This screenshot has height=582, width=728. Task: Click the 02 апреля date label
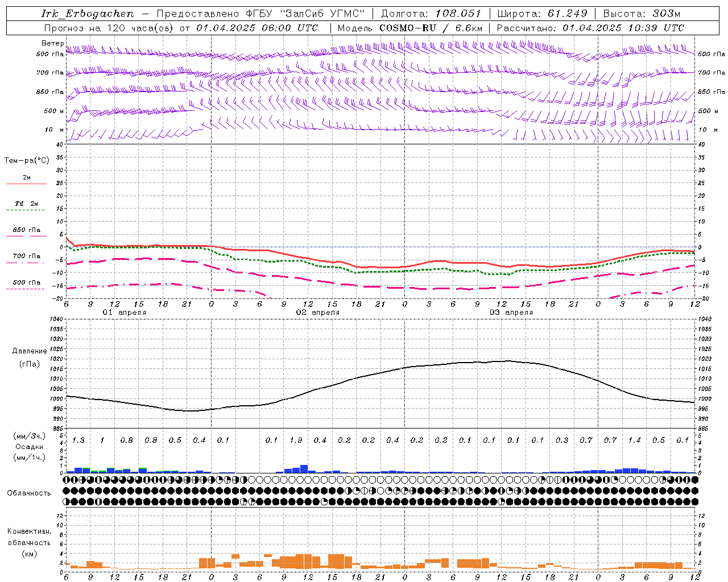[318, 313]
